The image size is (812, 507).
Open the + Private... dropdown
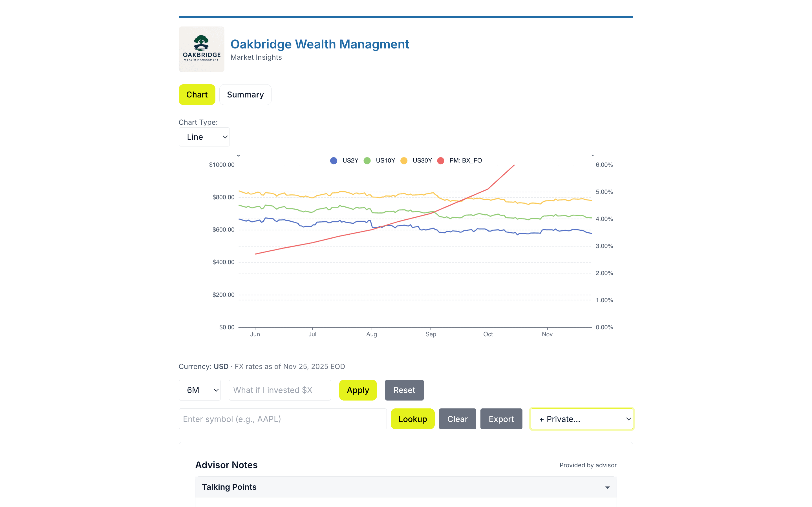coord(581,419)
